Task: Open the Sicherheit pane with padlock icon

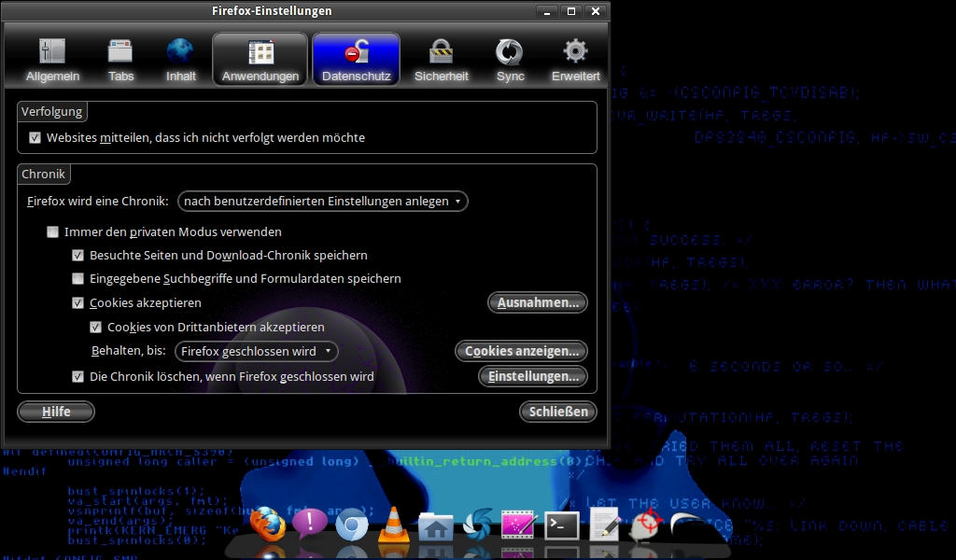Action: 442,59
